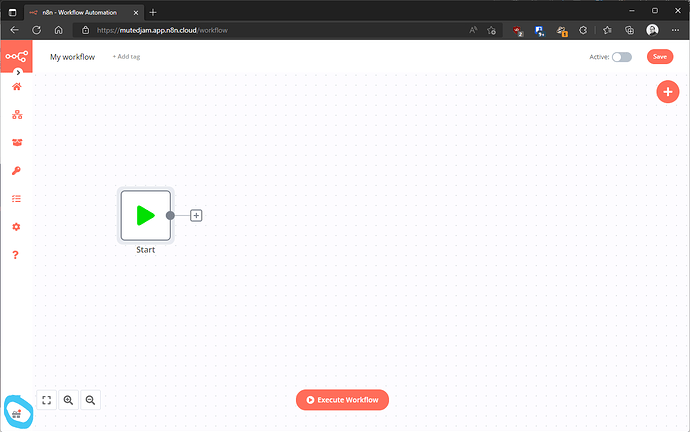Open the templates box icon

point(17,143)
